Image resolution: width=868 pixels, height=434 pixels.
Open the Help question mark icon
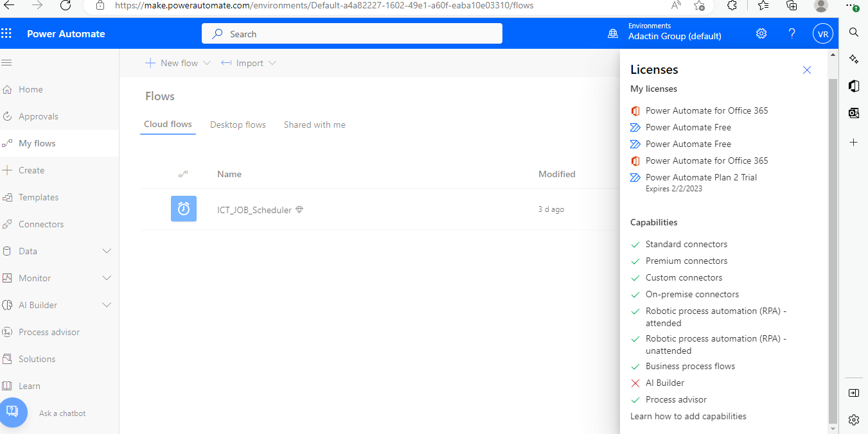click(792, 33)
